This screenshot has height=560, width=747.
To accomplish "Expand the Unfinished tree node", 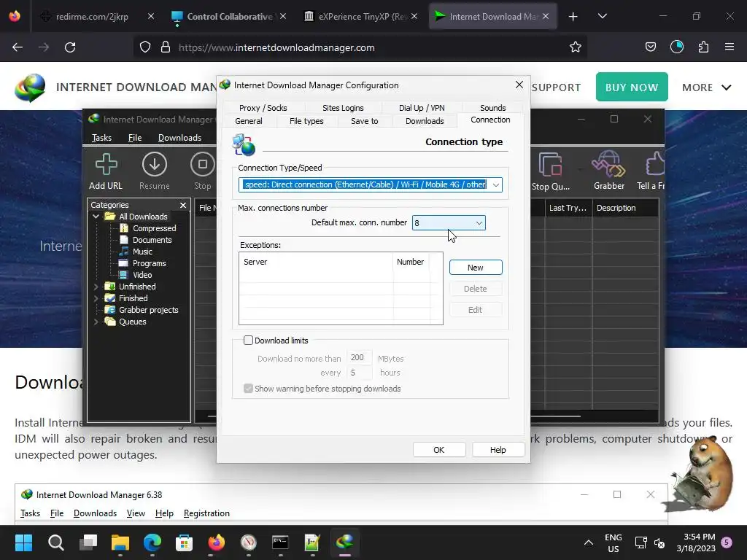I will click(96, 287).
